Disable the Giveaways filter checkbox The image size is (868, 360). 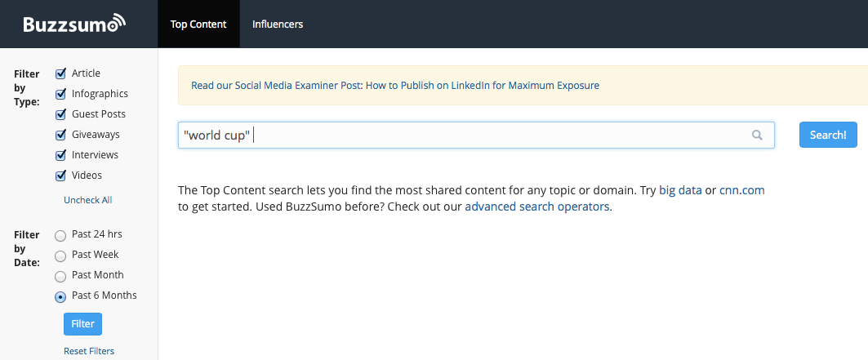click(x=60, y=135)
